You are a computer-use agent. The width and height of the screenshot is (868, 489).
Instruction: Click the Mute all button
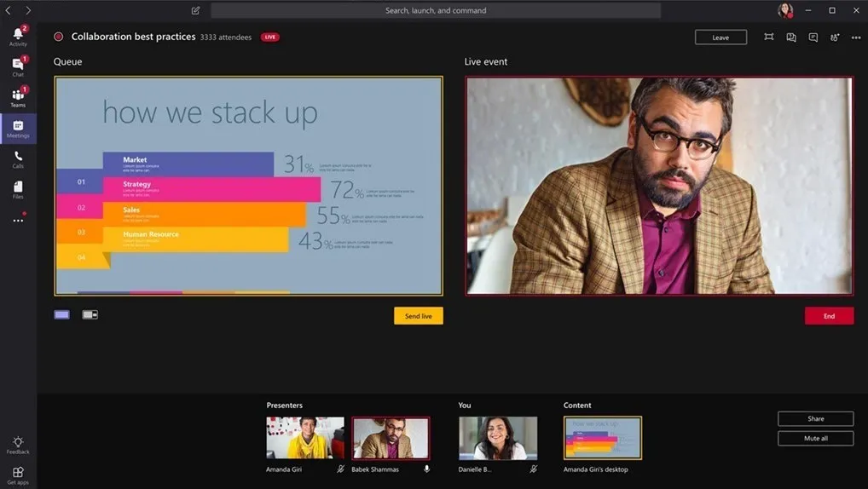tap(815, 438)
